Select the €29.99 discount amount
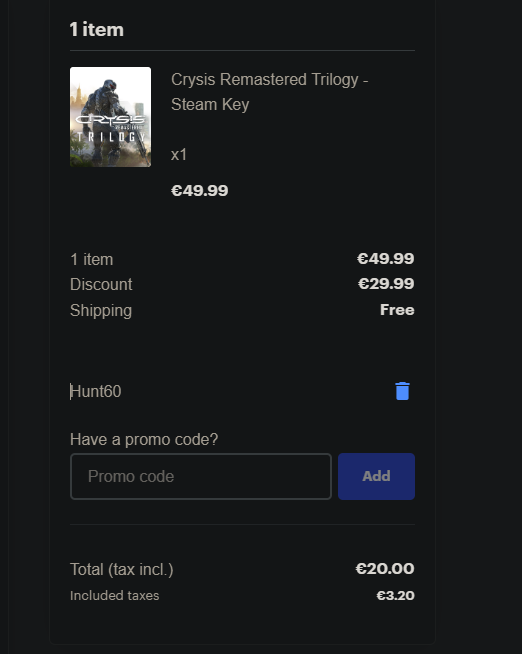 (x=386, y=284)
